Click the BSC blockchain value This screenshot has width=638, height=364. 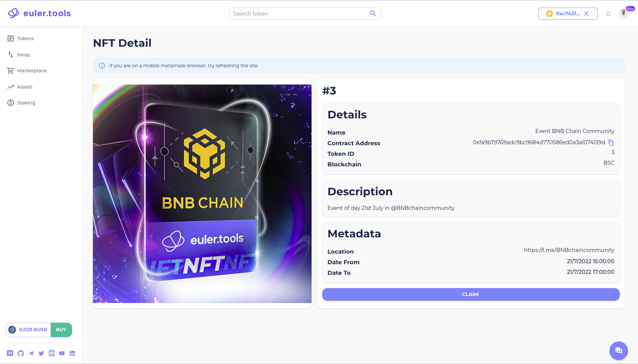point(609,163)
